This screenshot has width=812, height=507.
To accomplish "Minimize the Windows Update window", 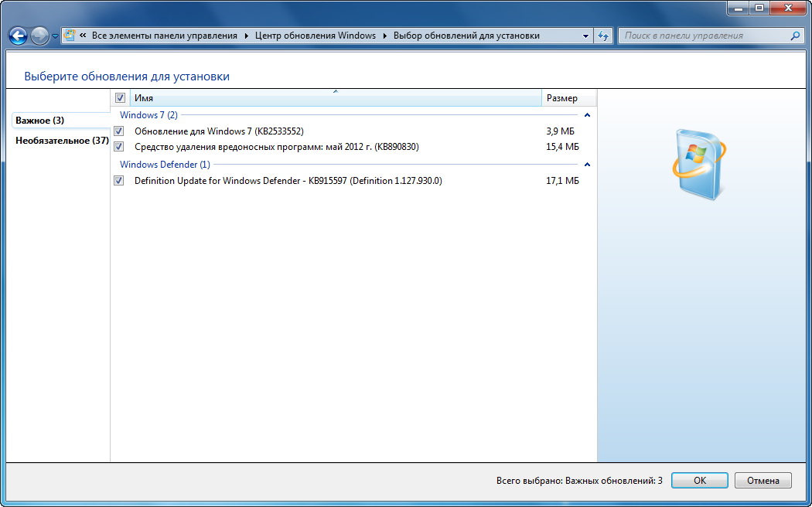I will (x=738, y=8).
